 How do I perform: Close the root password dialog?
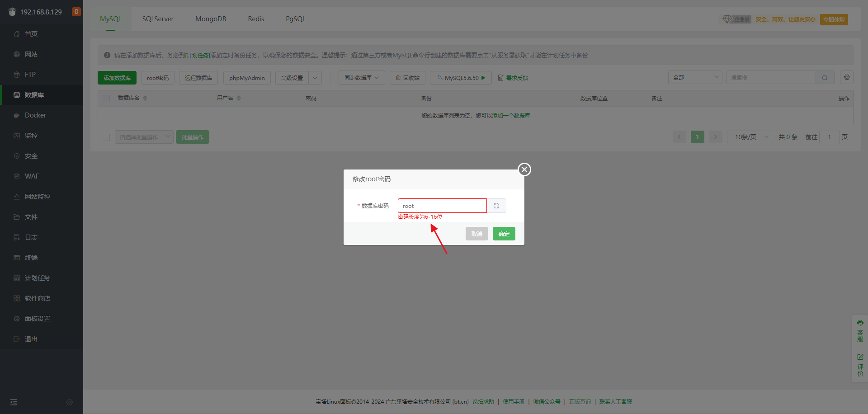point(524,169)
